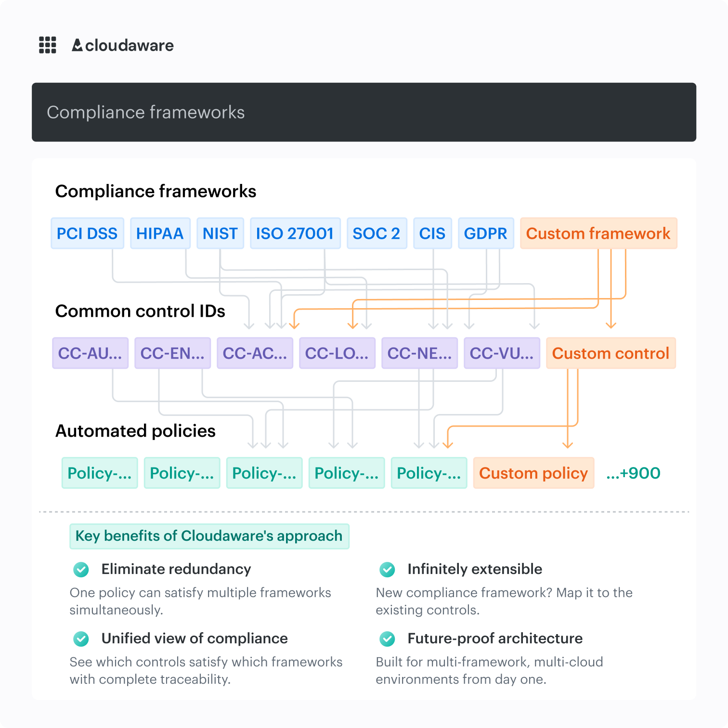Click the Future-proof architecture checkmark icon
This screenshot has width=728, height=728.
click(387, 639)
